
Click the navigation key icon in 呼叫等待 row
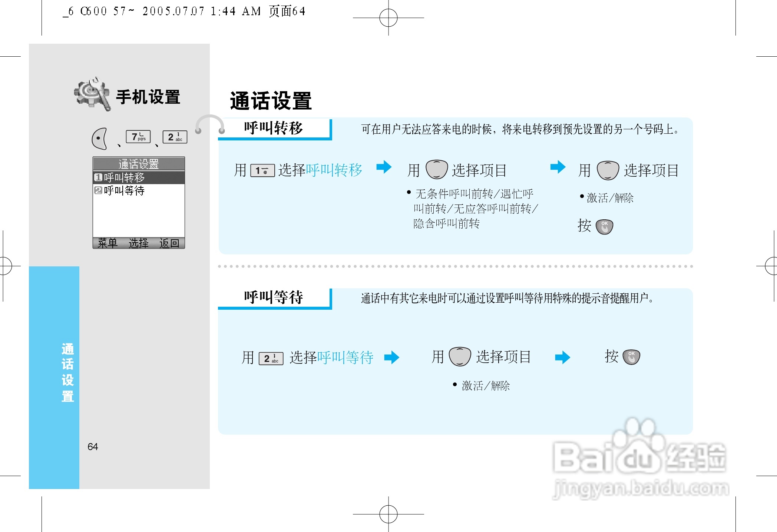(x=460, y=357)
